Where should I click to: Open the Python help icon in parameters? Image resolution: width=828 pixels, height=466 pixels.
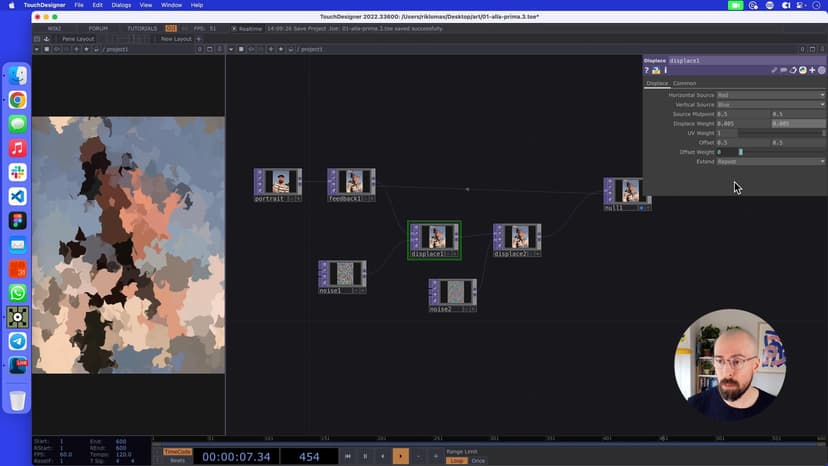coord(656,70)
